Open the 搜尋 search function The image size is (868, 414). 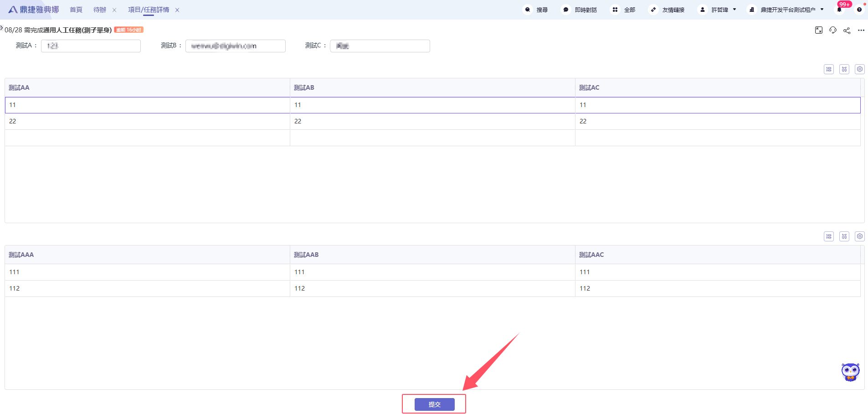pos(536,10)
